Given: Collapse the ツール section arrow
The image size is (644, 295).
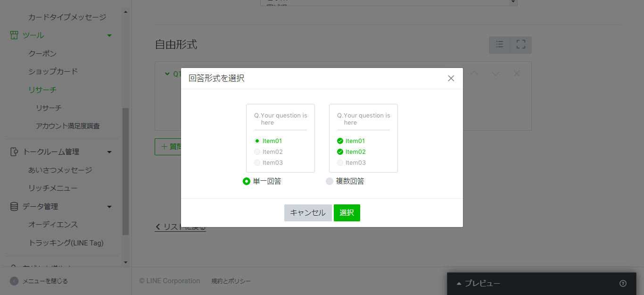Looking at the screenshot, I should (109, 35).
